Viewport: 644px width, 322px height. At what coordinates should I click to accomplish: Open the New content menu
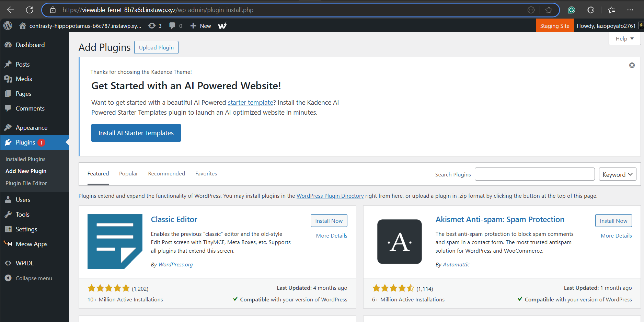point(201,26)
